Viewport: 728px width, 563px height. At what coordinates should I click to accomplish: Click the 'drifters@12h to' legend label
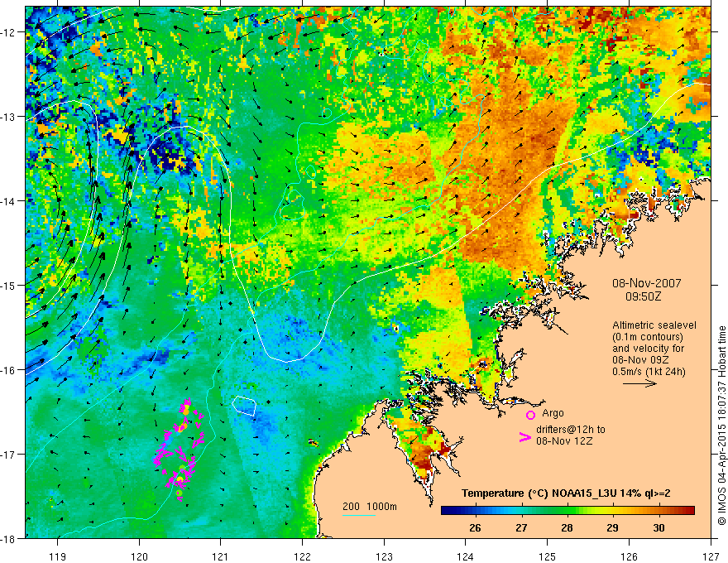(571, 429)
